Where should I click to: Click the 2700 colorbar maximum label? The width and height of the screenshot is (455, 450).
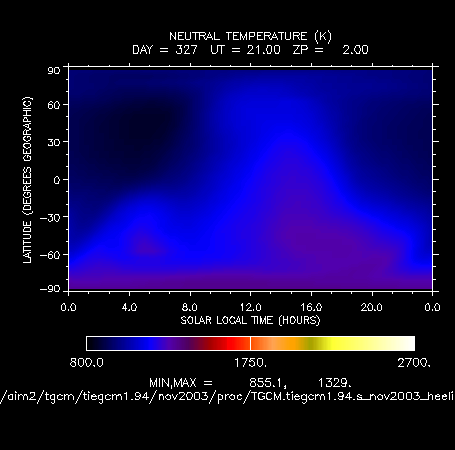coord(414,363)
